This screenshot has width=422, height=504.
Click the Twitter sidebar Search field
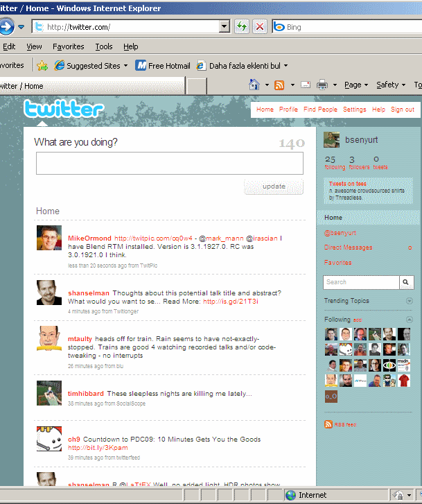pyautogui.click(x=361, y=282)
